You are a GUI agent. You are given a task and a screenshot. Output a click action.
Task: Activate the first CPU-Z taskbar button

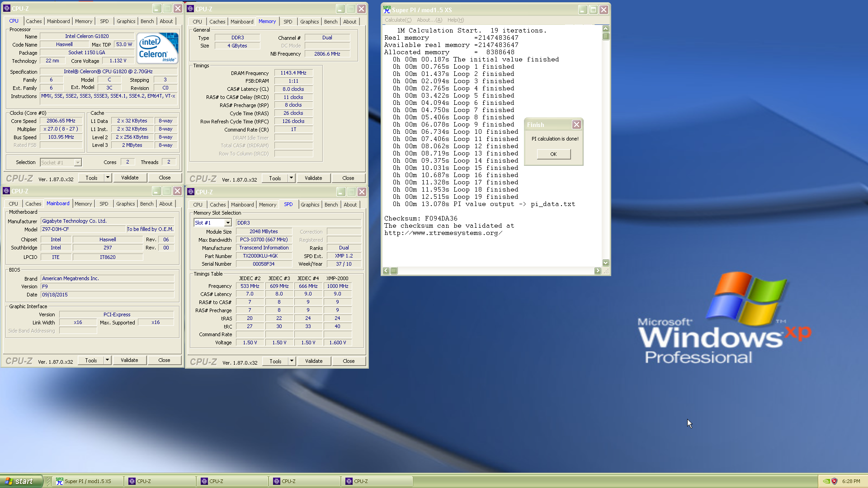(160, 481)
